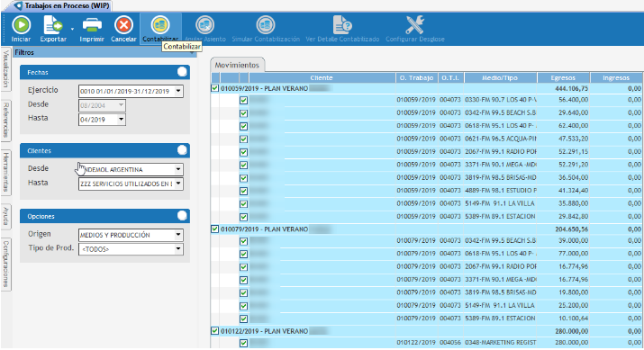Select the 204.650,56 Egresos total cell
The image size is (644, 350).
coord(563,229)
